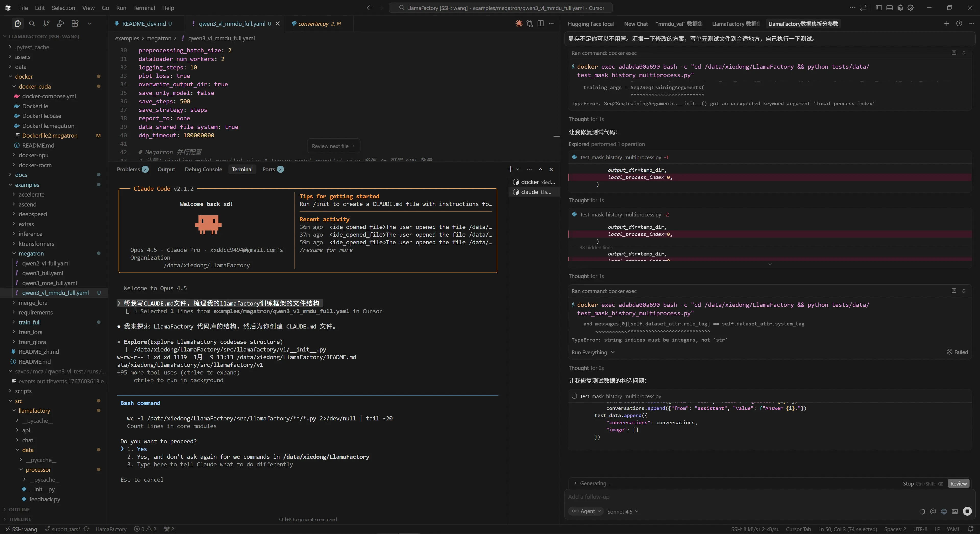Open the Source Control view icon
This screenshot has height=534, width=980.
pyautogui.click(x=46, y=23)
